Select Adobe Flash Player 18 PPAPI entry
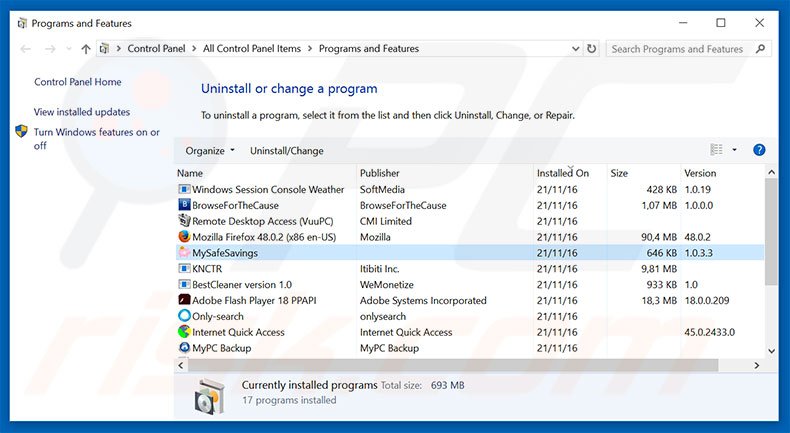Viewport: 790px width, 433px height. tap(254, 300)
